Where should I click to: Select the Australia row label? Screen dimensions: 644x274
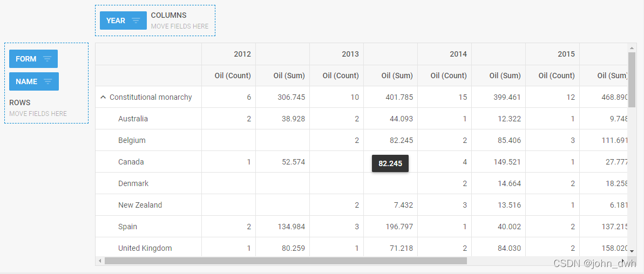point(133,119)
